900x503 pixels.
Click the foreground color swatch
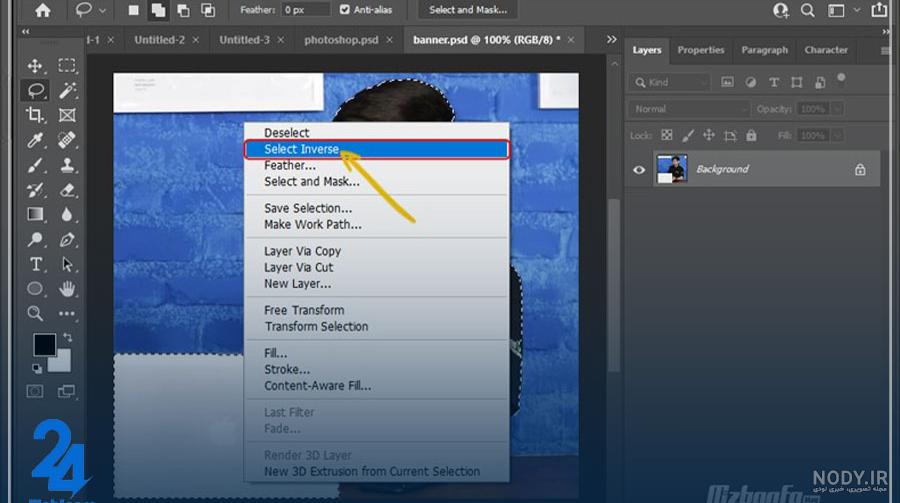tap(44, 345)
